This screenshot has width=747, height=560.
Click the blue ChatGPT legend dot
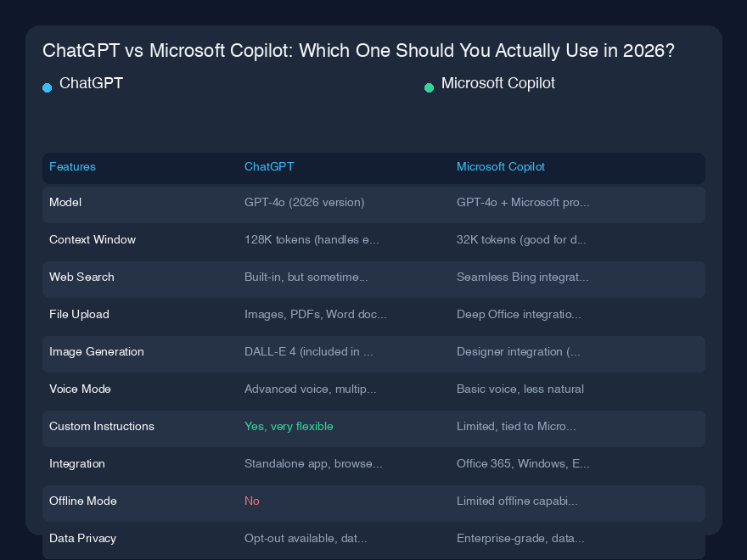tap(48, 87)
